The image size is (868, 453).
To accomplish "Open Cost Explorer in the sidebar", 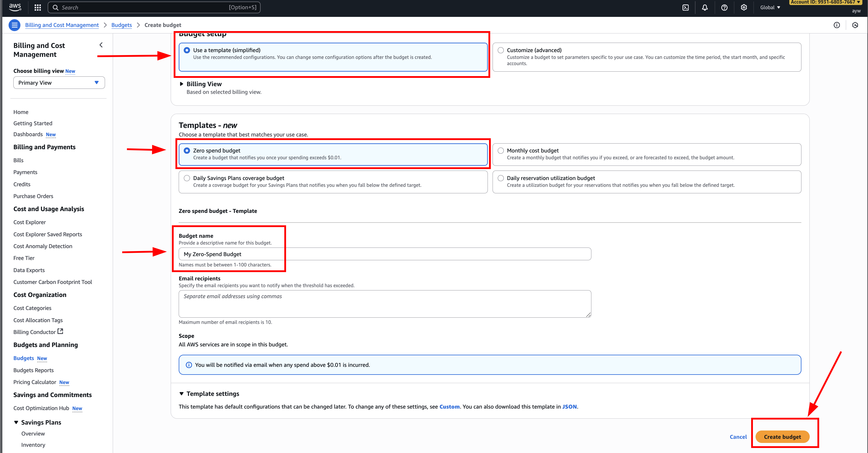I will pyautogui.click(x=30, y=222).
